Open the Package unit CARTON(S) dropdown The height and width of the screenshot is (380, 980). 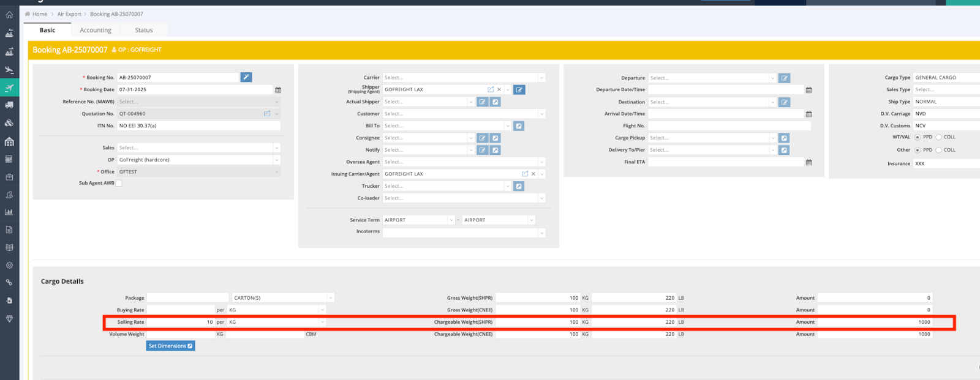tap(330, 298)
